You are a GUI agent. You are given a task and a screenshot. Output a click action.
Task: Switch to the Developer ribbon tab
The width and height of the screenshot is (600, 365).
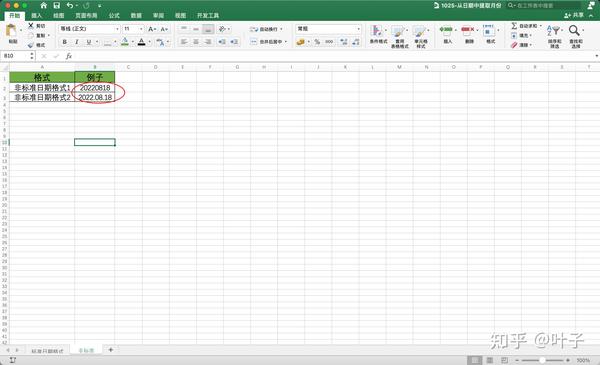click(x=208, y=15)
